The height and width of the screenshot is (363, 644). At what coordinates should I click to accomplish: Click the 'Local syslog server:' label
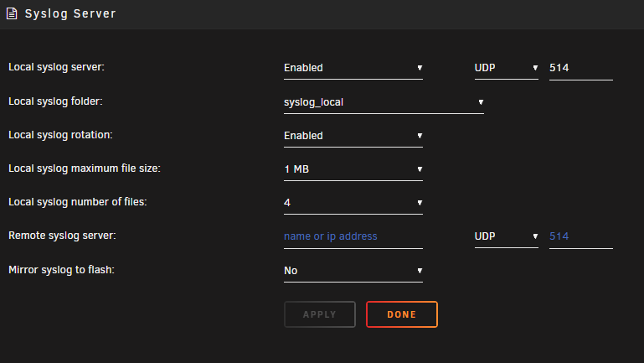(56, 67)
